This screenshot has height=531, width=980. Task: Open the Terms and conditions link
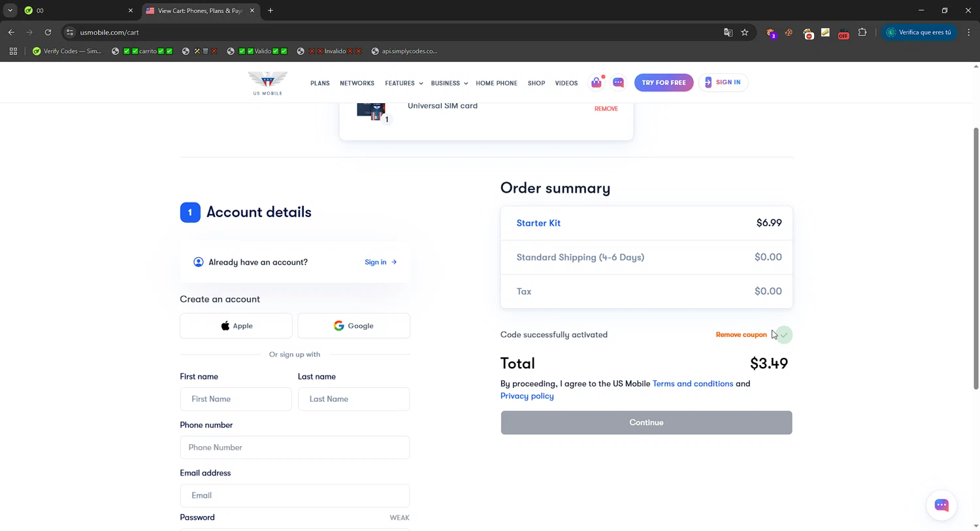point(693,384)
